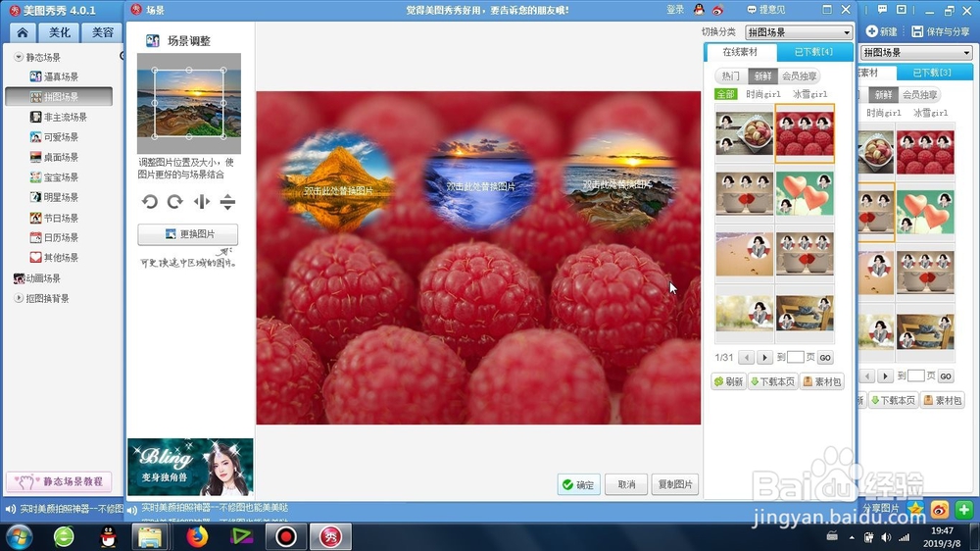Go to next material page in dialog

(764, 357)
